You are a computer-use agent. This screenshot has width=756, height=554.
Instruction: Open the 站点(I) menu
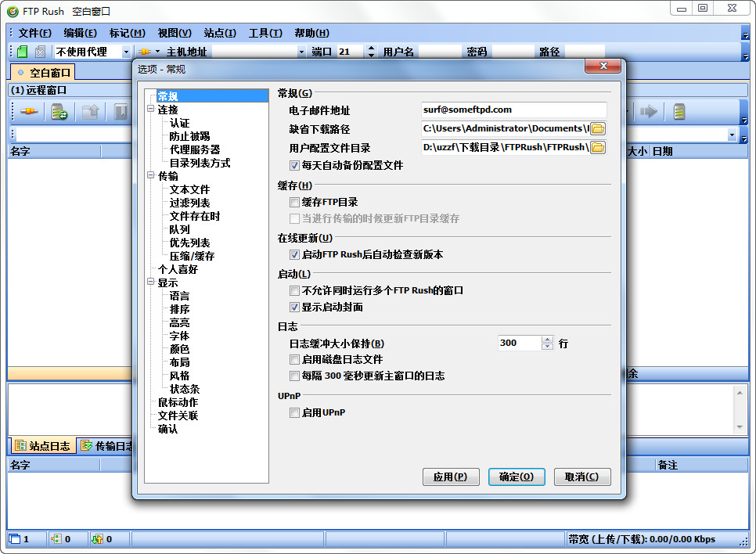point(220,33)
